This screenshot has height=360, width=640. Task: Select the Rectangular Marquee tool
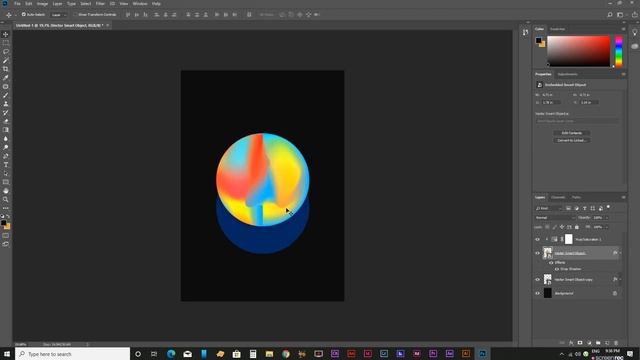click(6, 43)
